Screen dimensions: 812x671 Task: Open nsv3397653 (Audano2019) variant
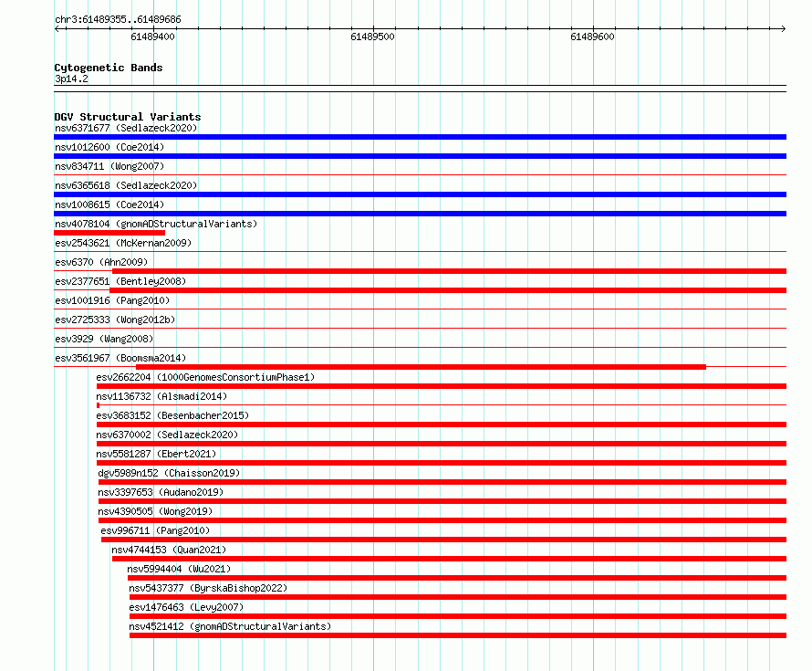coord(161,492)
